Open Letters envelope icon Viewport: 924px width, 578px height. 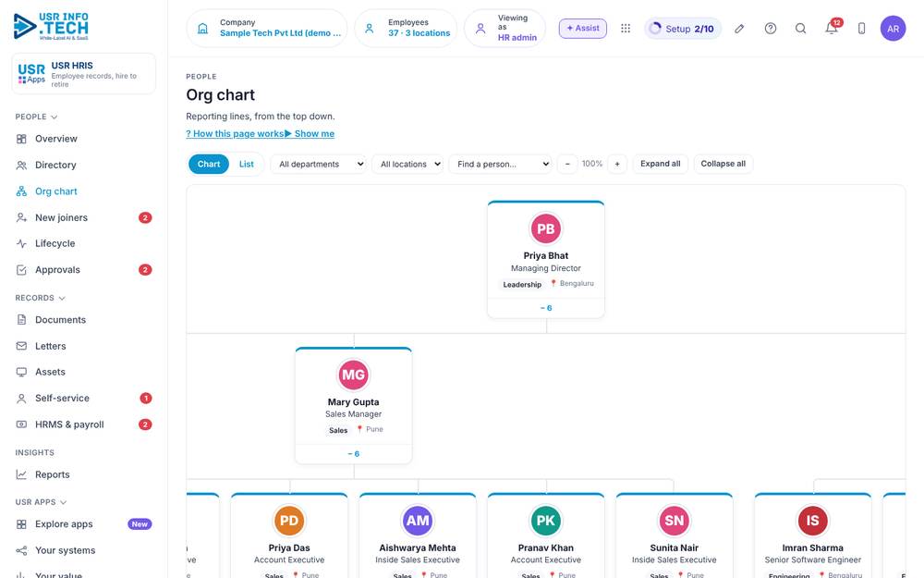click(x=21, y=346)
